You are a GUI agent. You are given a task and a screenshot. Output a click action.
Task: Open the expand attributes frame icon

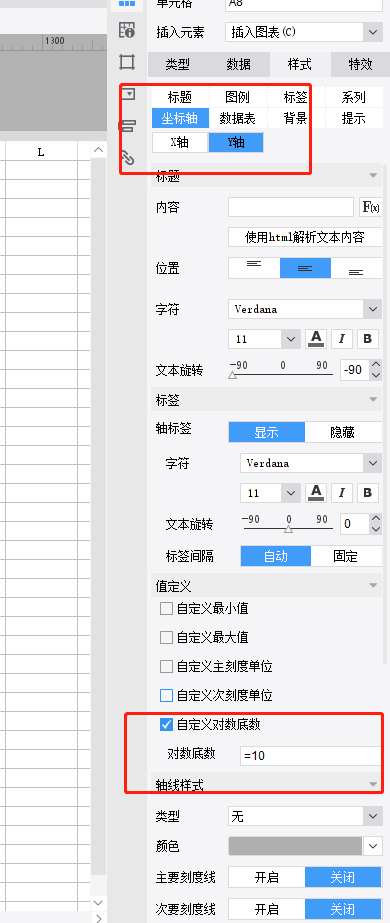pos(126,61)
